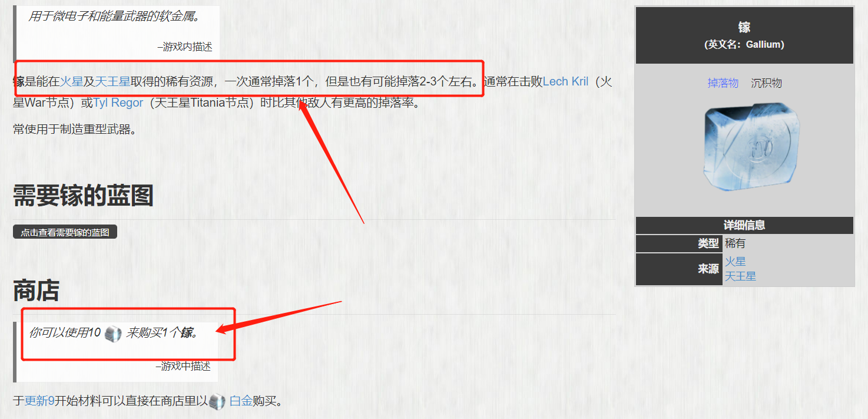Expand the 点击查看需要镓的蓝图 button
The height and width of the screenshot is (419, 868).
[65, 232]
